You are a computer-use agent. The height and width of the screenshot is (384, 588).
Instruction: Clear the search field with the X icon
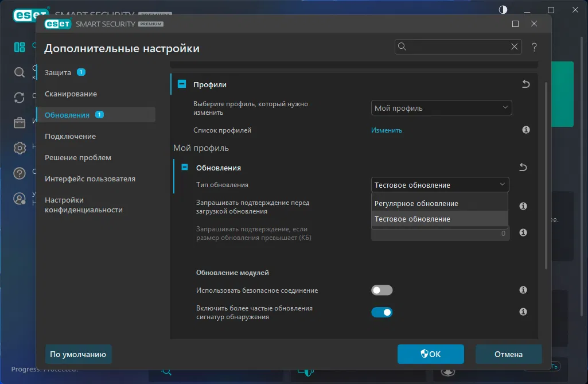tap(514, 46)
